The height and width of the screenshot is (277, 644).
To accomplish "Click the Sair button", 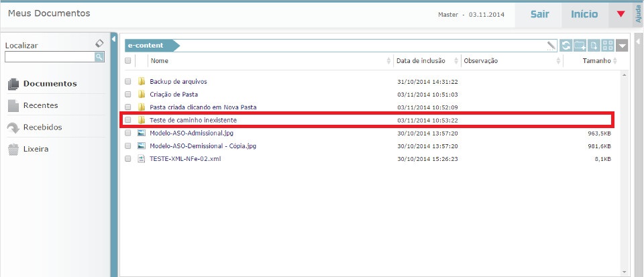I will click(x=539, y=14).
